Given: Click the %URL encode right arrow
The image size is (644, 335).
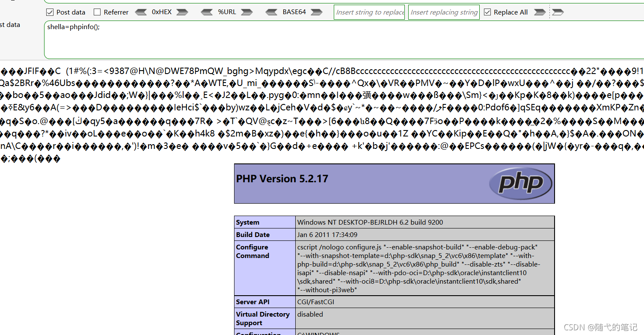Looking at the screenshot, I should click(246, 12).
